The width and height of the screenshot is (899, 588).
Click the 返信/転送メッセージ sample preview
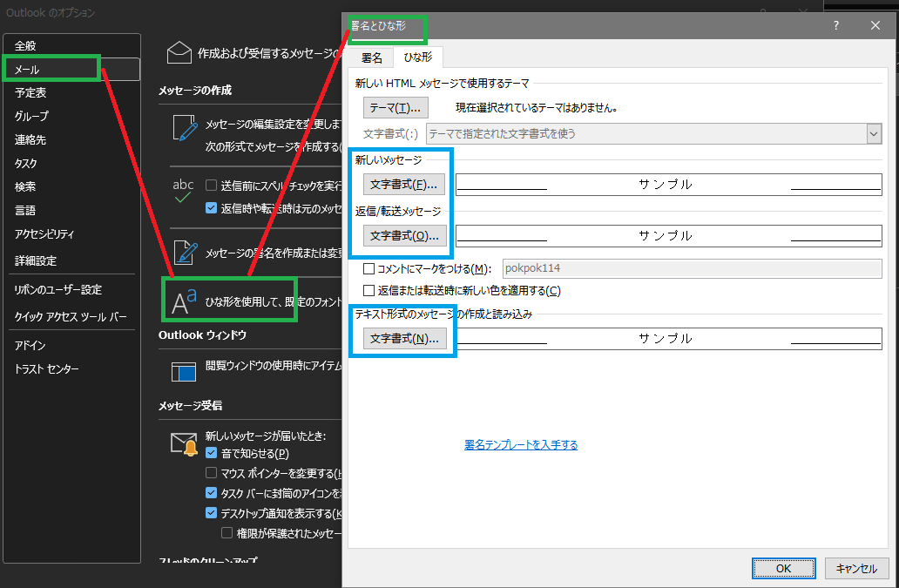(668, 235)
